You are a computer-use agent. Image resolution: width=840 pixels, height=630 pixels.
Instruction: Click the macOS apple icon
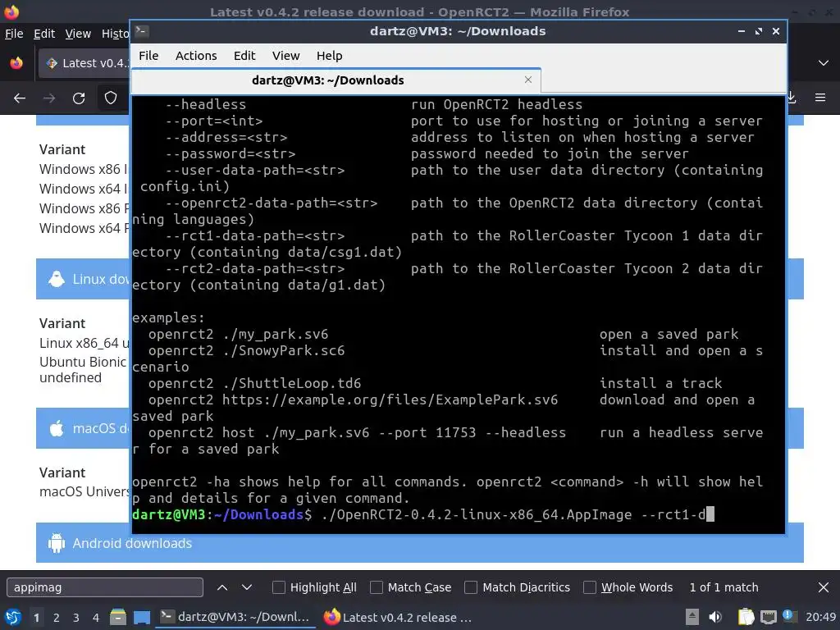pos(57,428)
